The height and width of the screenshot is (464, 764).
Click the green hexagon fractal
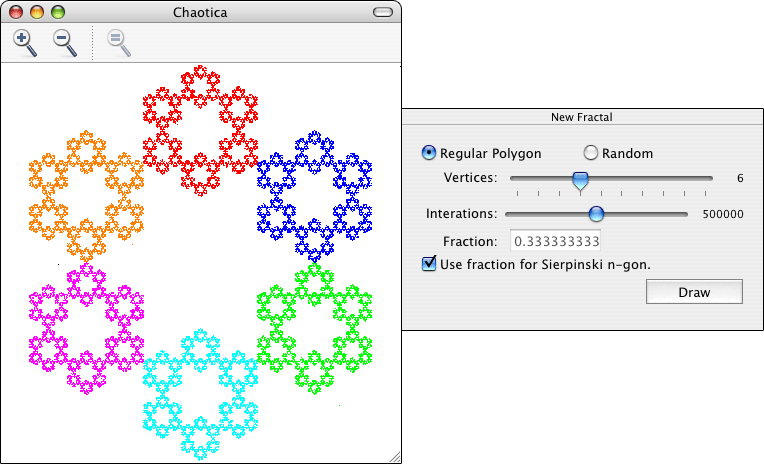(x=314, y=329)
